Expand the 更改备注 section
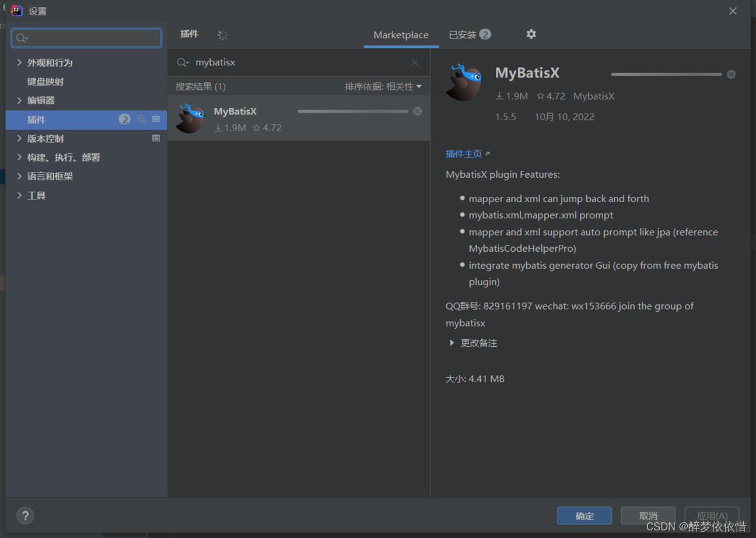756x538 pixels. pyautogui.click(x=452, y=343)
